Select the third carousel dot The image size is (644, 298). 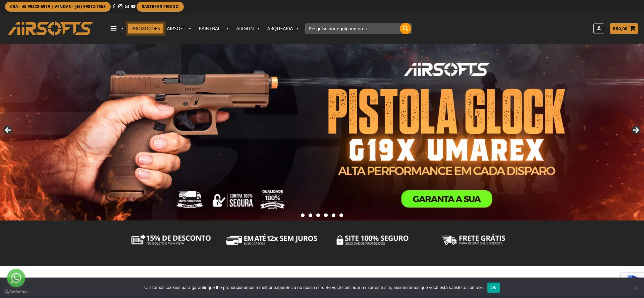click(x=318, y=215)
